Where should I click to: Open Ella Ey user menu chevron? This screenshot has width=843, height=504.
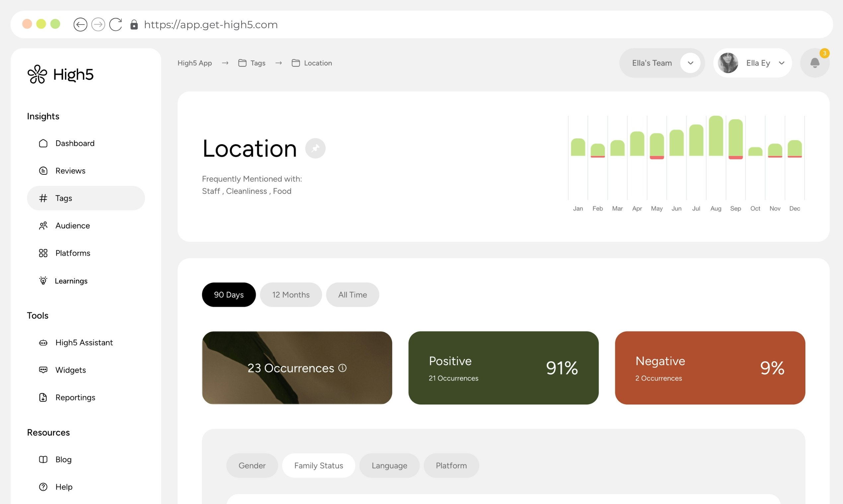pyautogui.click(x=781, y=63)
